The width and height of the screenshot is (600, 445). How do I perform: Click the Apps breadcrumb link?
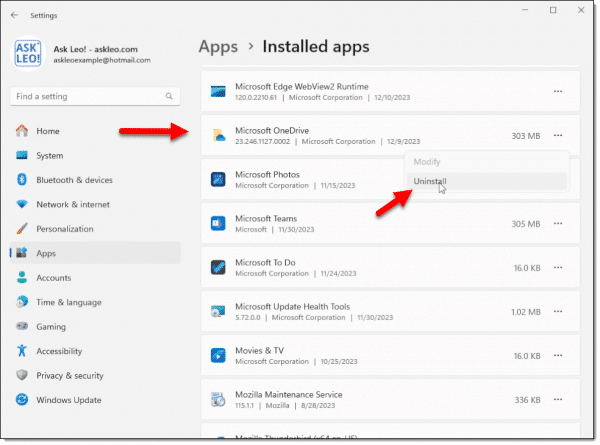click(x=218, y=46)
